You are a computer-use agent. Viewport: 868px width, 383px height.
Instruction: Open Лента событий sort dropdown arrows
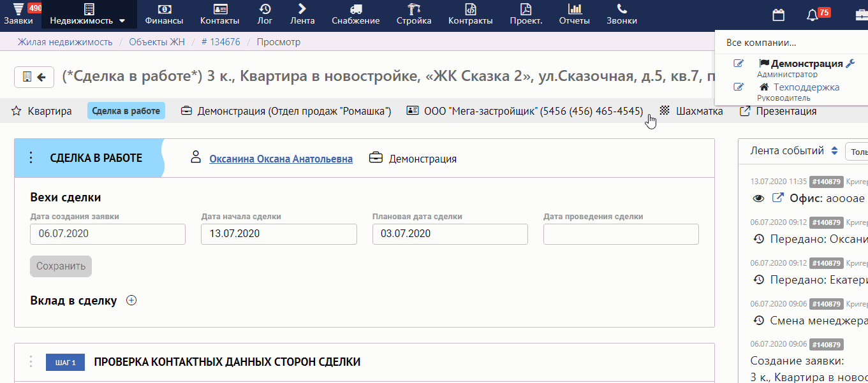834,151
